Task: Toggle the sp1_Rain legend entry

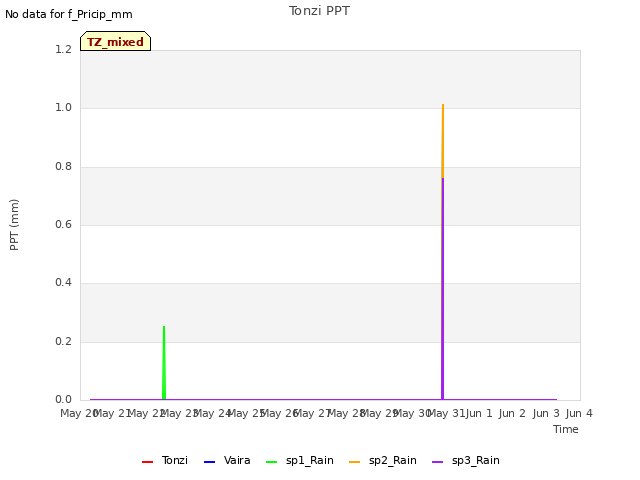Action: tap(300, 460)
